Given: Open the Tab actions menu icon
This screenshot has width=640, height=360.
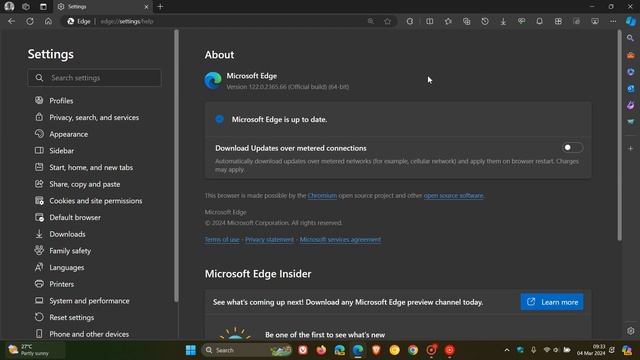Looking at the screenshot, I should point(43,7).
